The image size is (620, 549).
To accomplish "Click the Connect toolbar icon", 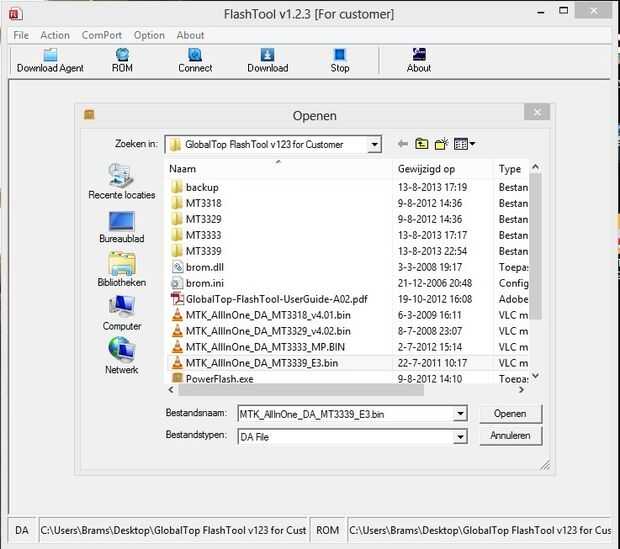I will (195, 55).
